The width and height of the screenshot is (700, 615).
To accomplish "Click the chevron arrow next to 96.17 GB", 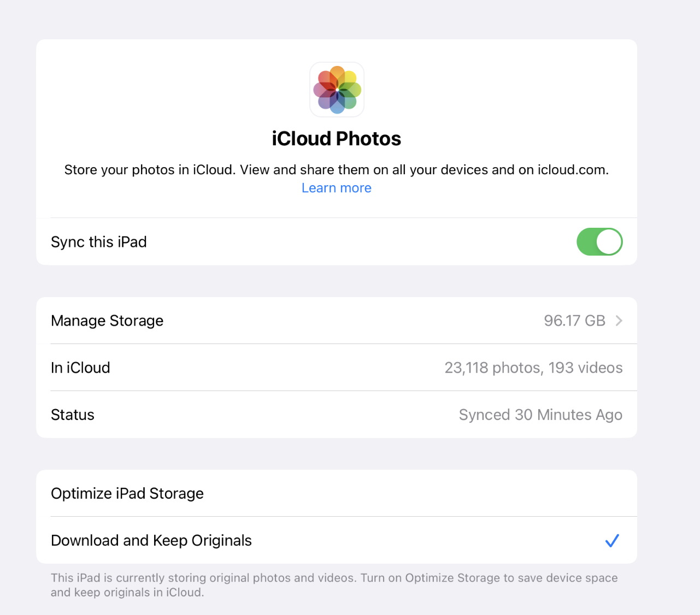I will click(x=619, y=321).
